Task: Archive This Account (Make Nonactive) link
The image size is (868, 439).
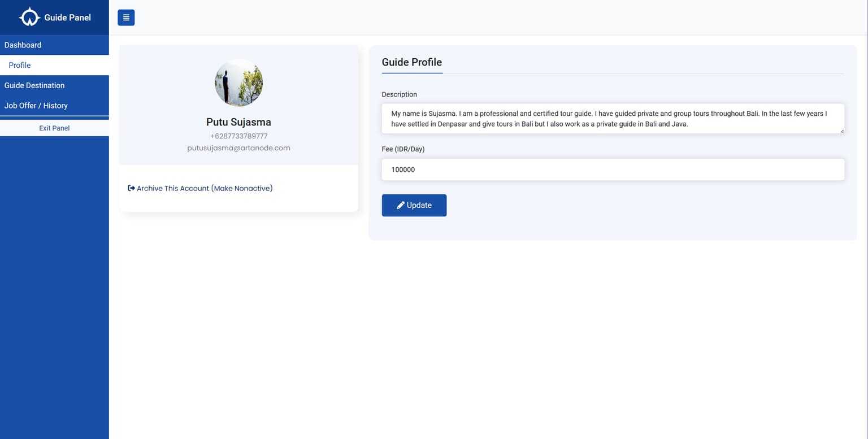Action: point(205,188)
